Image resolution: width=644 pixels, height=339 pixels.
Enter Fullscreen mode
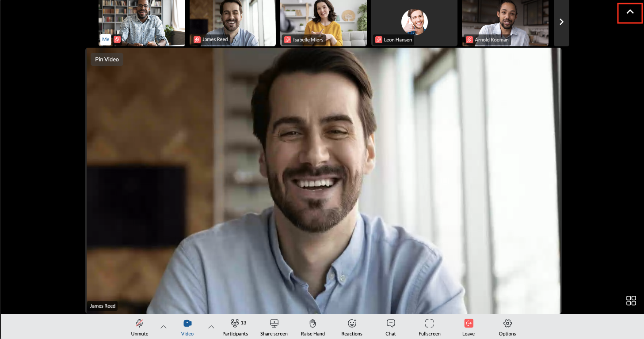(x=430, y=327)
